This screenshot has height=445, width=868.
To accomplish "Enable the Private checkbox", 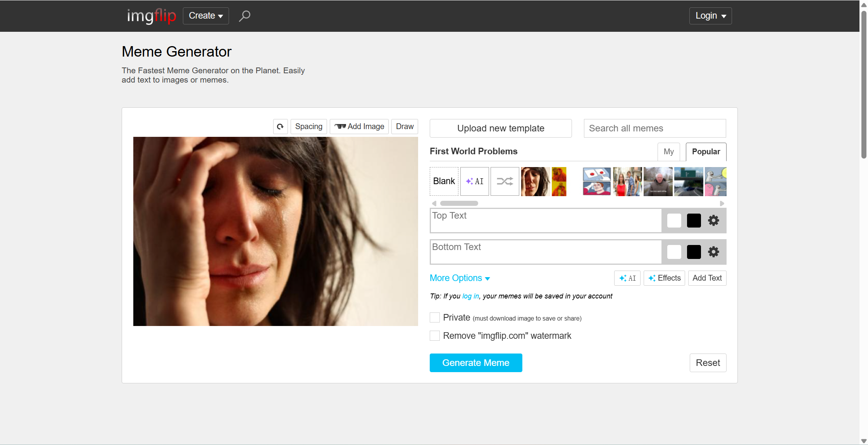I will pos(435,317).
